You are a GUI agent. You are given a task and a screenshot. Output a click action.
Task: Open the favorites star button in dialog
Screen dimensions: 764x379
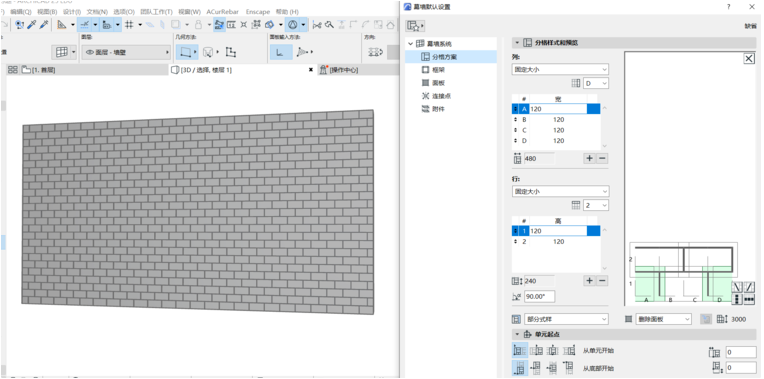[415, 25]
